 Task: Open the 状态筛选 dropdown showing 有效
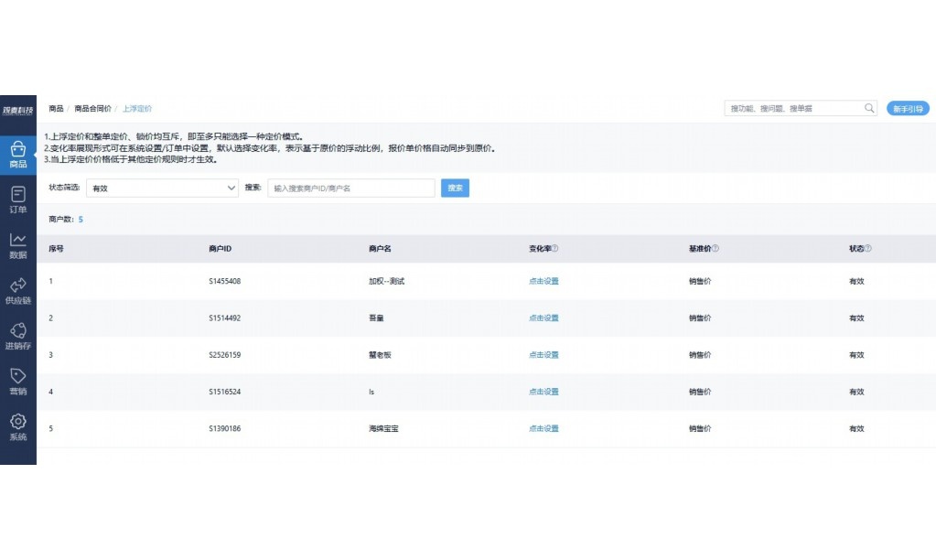[x=162, y=188]
